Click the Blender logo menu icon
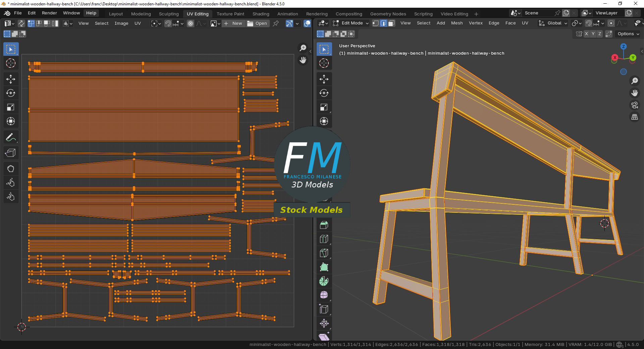The width and height of the screenshot is (644, 349). pyautogui.click(x=7, y=13)
